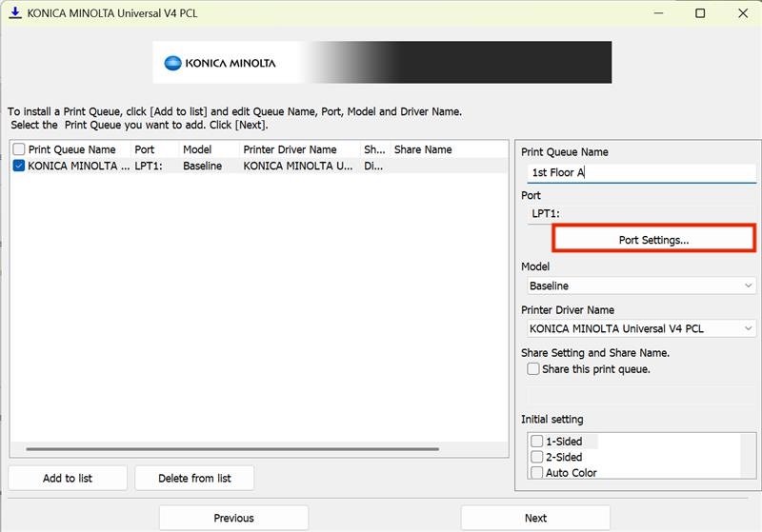The height and width of the screenshot is (532, 762).
Task: Tick the header select-all checkbox beside Print Queue Name
Action: pos(19,149)
